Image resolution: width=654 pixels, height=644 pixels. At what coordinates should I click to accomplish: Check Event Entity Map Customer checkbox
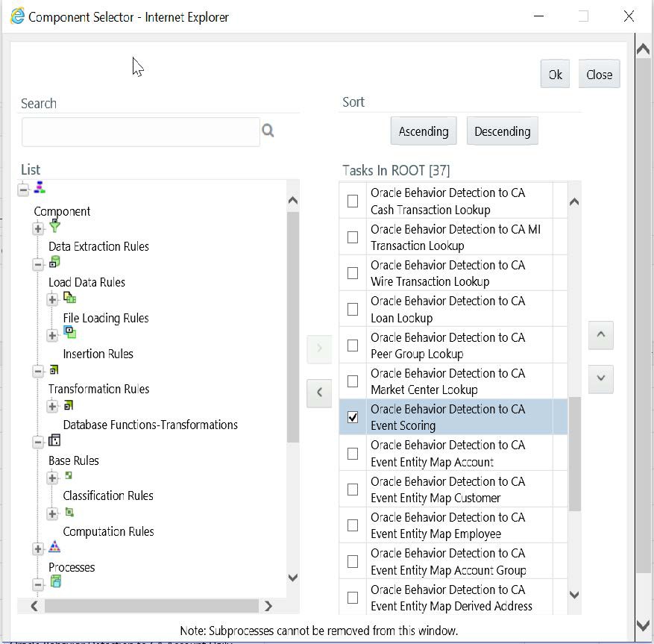(x=353, y=489)
